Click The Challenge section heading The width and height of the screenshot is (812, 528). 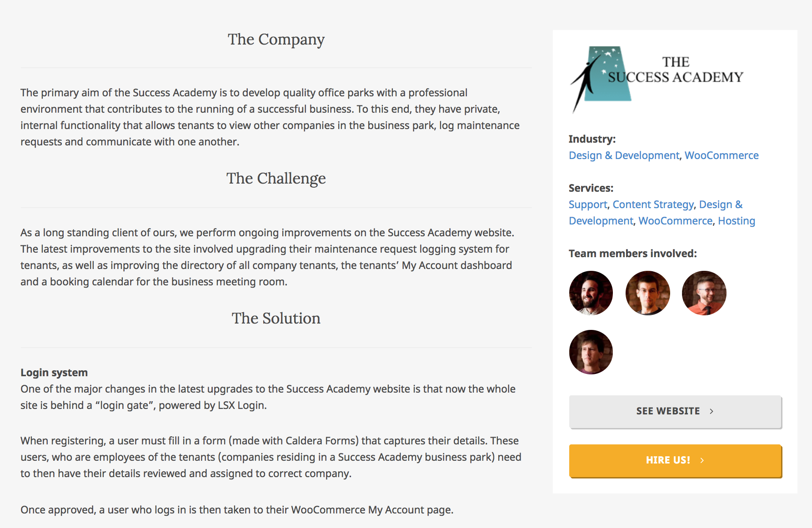pos(276,179)
